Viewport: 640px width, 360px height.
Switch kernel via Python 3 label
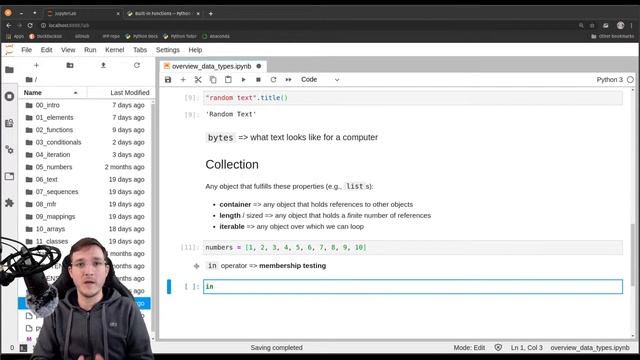pyautogui.click(x=610, y=80)
